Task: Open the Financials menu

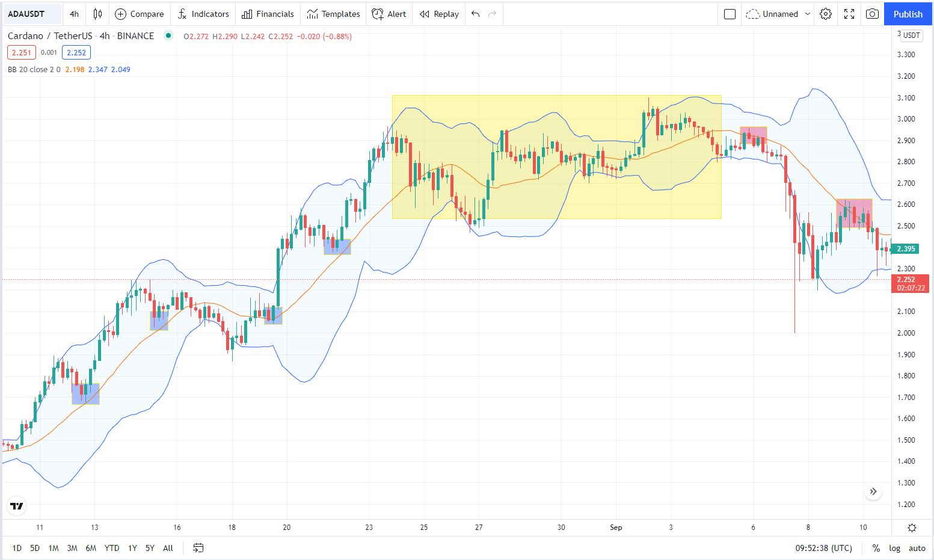Action: coord(268,14)
